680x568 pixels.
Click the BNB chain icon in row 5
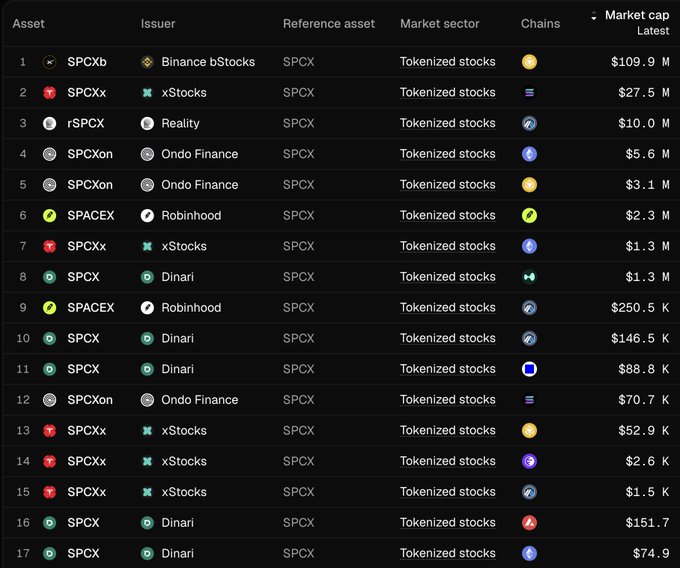(529, 185)
